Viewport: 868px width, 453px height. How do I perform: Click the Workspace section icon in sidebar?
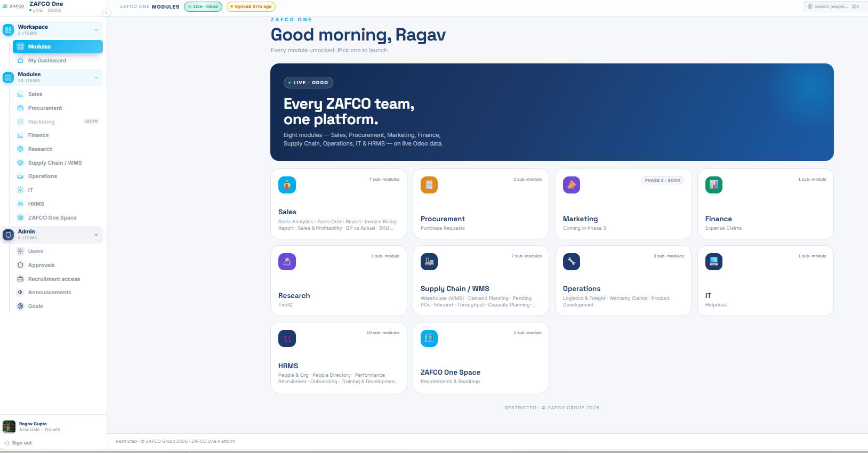8,30
